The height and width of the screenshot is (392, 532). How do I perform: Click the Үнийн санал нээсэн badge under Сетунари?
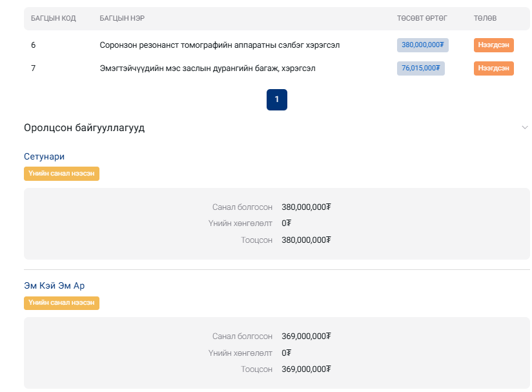coord(61,174)
